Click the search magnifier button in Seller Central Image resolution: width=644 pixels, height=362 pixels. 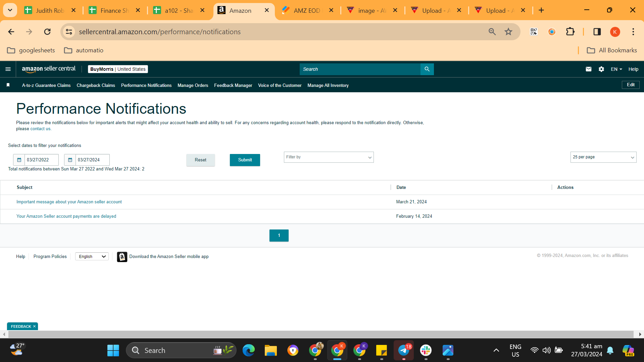point(427,69)
